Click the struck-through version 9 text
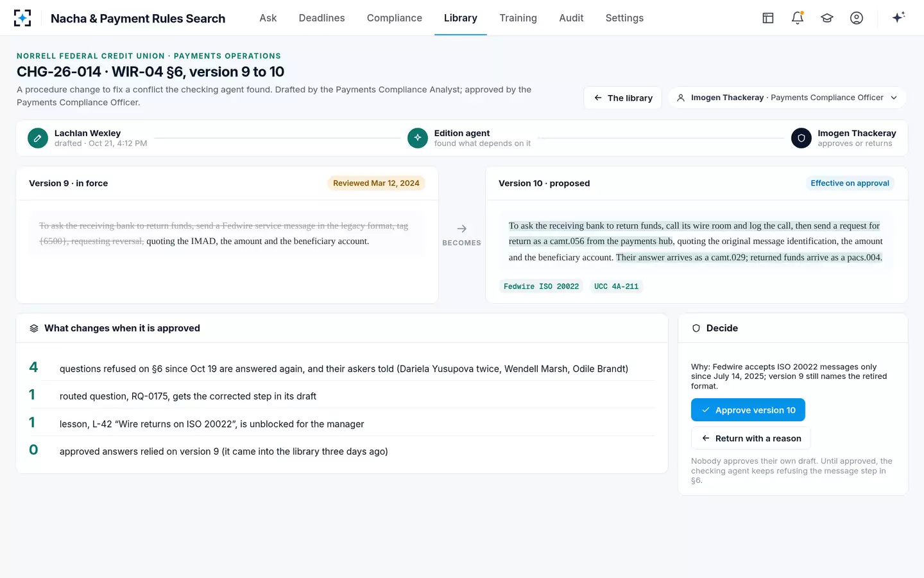Image resolution: width=924 pixels, height=578 pixels. (x=223, y=233)
